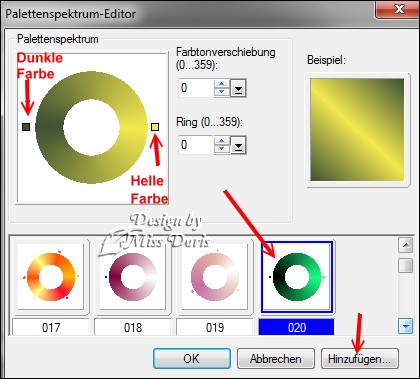Screen dimensions: 420x379
Task: Select palette spectrum thumbnail 017
Action: (x=51, y=277)
